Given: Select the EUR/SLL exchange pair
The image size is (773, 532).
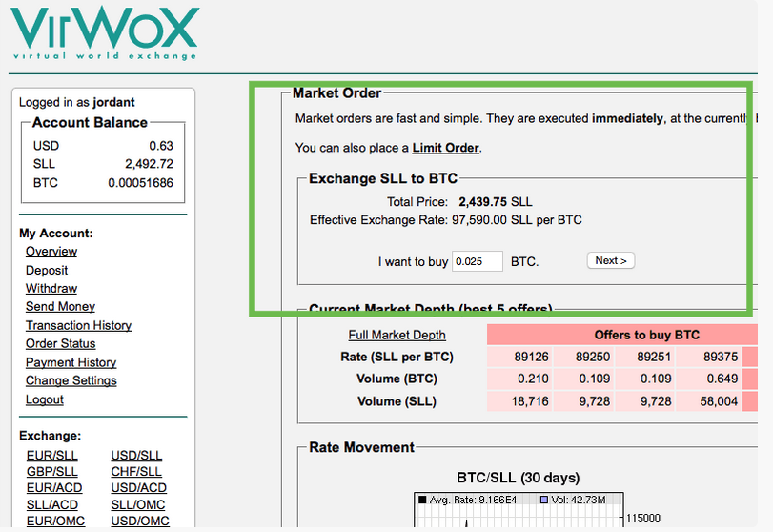Looking at the screenshot, I should tap(51, 456).
